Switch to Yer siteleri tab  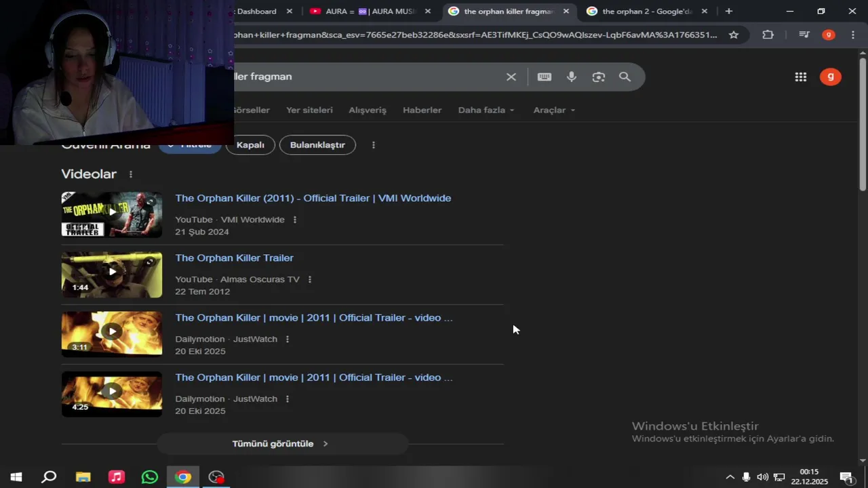coord(309,110)
